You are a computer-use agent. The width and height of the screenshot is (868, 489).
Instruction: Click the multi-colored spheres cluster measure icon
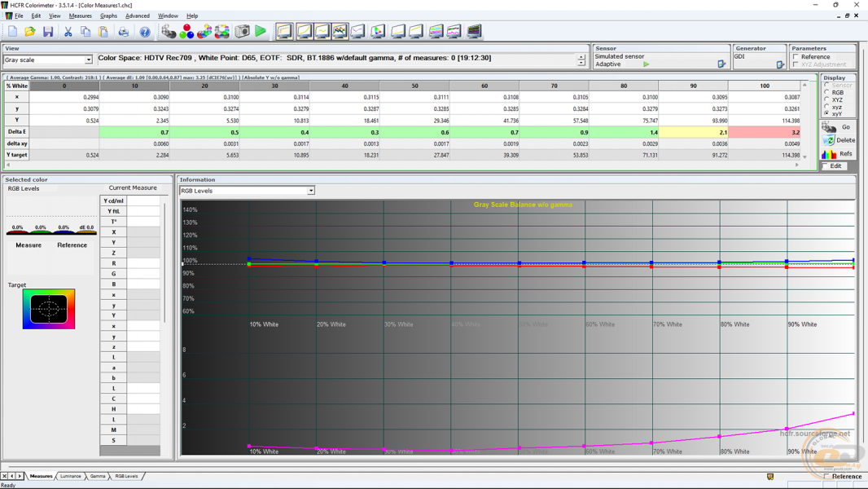204,32
